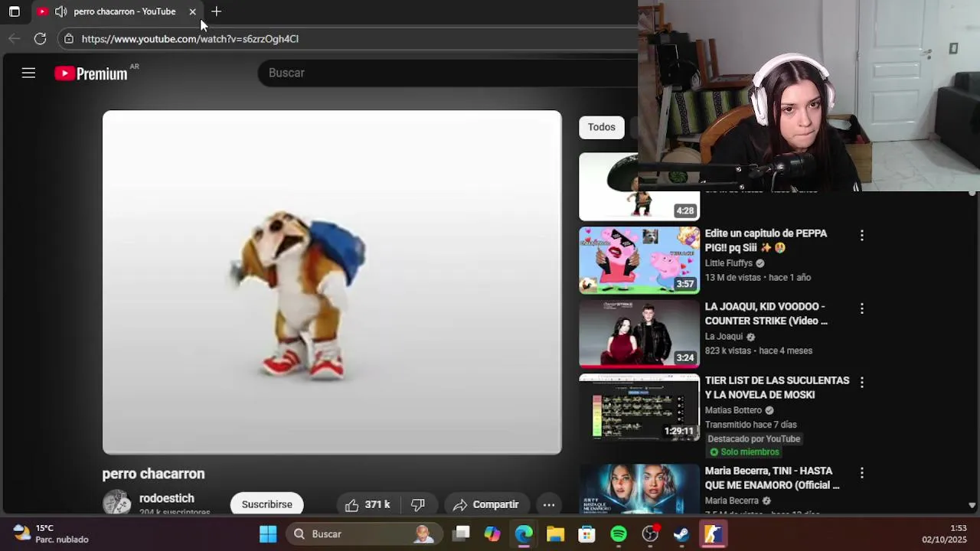Select the perro chacarron - YouTube tab

[118, 11]
